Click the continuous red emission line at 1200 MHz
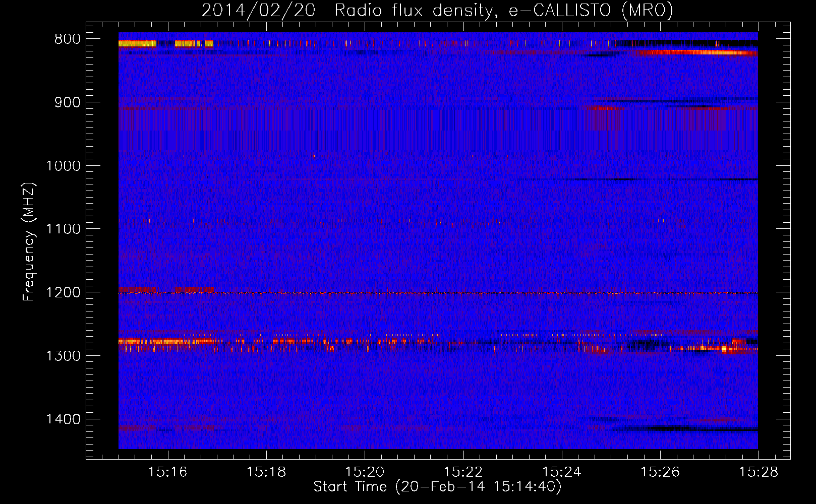Screen dimensions: 816x504 click(438, 293)
